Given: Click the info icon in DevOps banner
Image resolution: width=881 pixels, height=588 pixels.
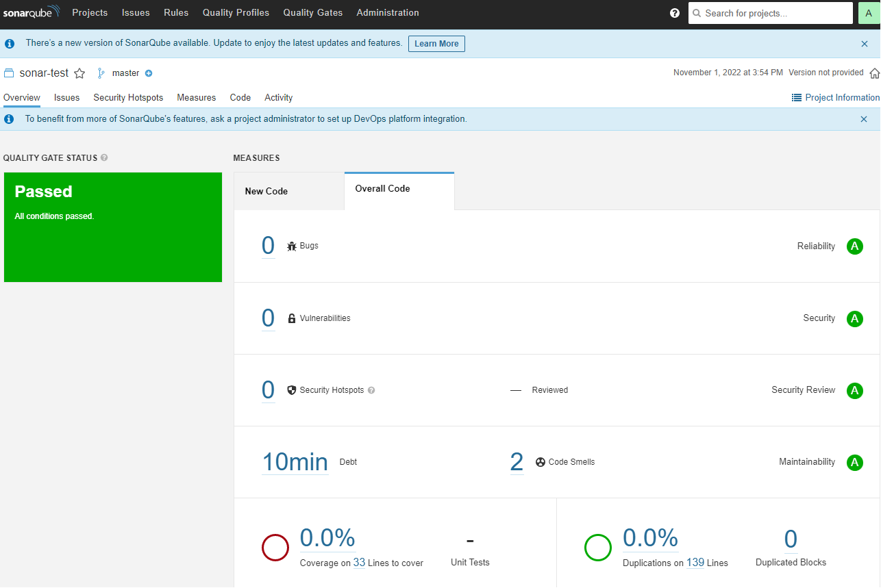Looking at the screenshot, I should click(x=10, y=119).
